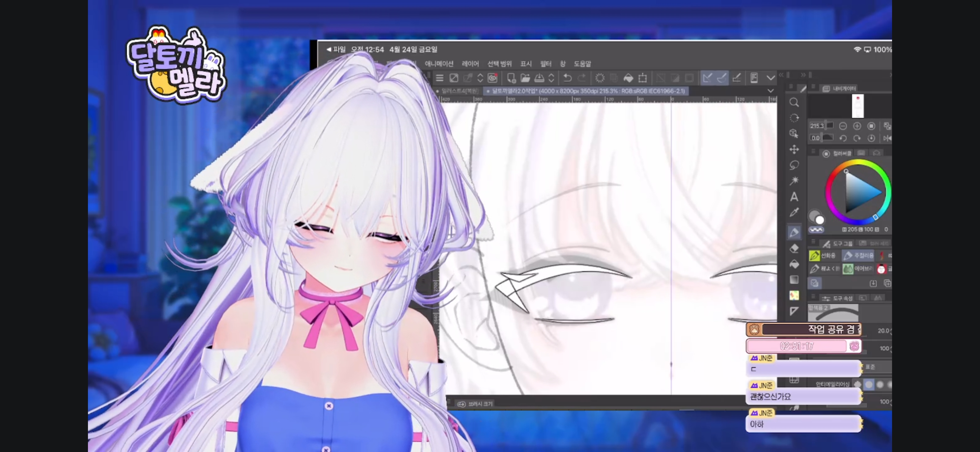The width and height of the screenshot is (980, 452).
Task: Select the 주컬러용 sub tool
Action: coord(858,256)
